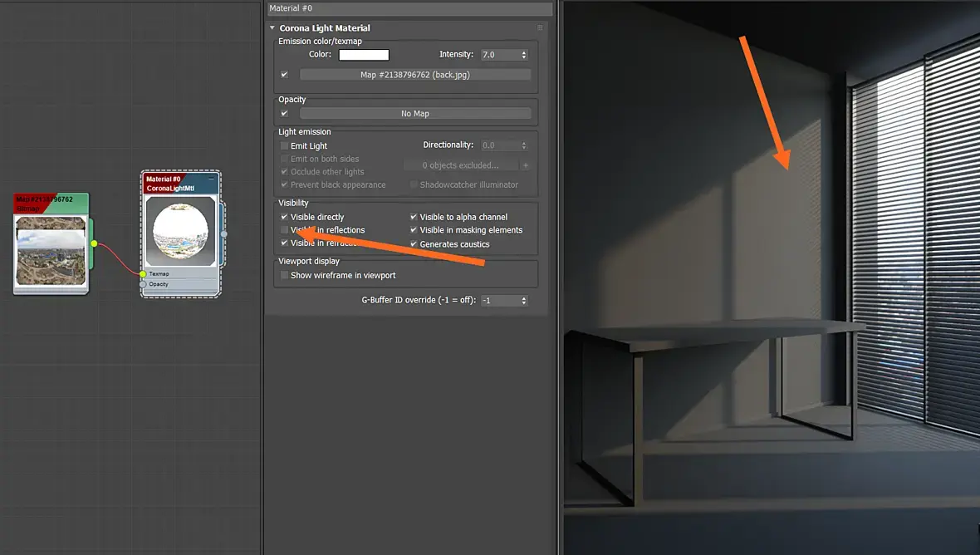Click the Texmap input socket

click(x=143, y=273)
